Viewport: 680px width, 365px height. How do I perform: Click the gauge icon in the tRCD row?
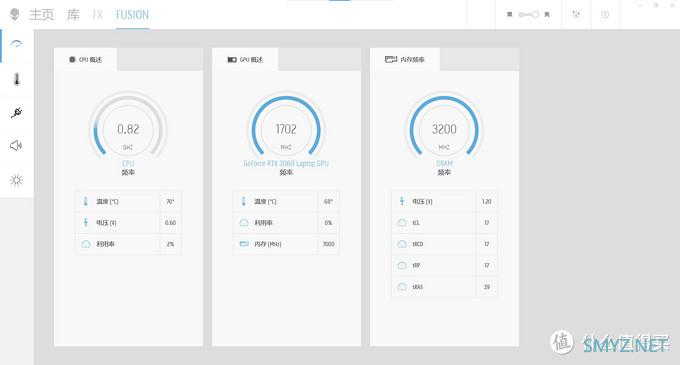[402, 244]
